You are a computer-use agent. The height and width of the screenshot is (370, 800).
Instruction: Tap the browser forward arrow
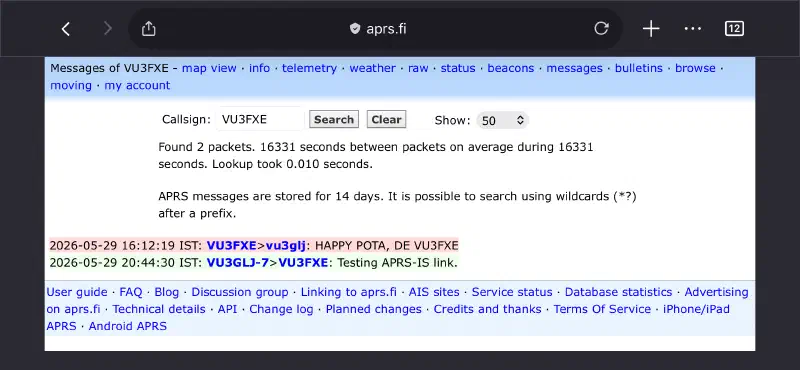click(107, 29)
